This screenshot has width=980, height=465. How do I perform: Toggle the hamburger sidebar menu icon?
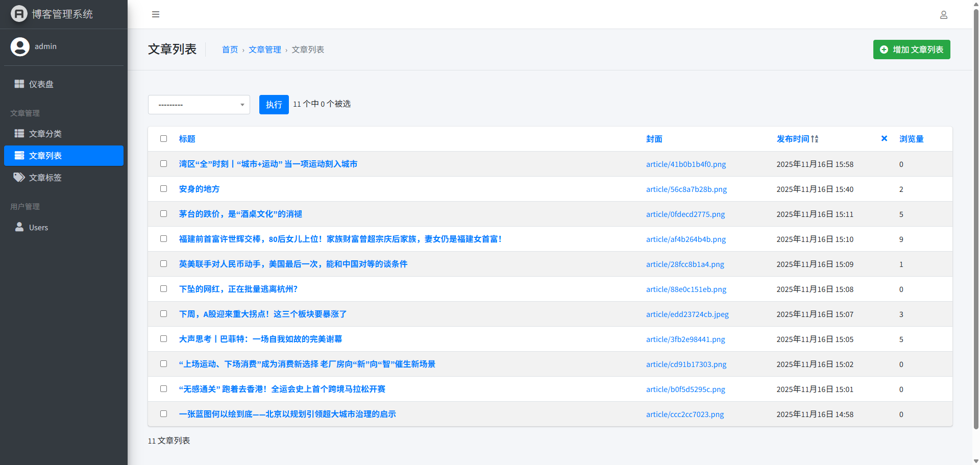(x=156, y=14)
